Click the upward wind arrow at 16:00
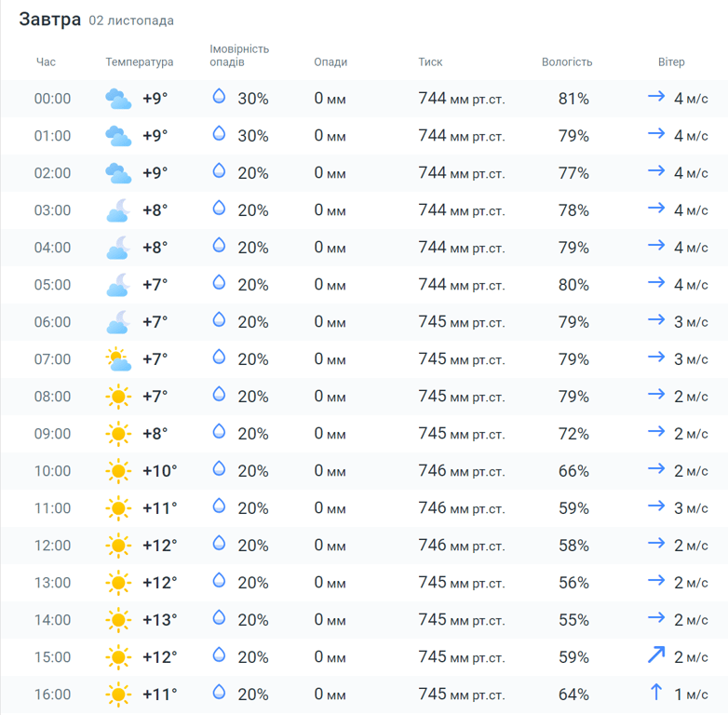728x715 pixels. coord(656,693)
